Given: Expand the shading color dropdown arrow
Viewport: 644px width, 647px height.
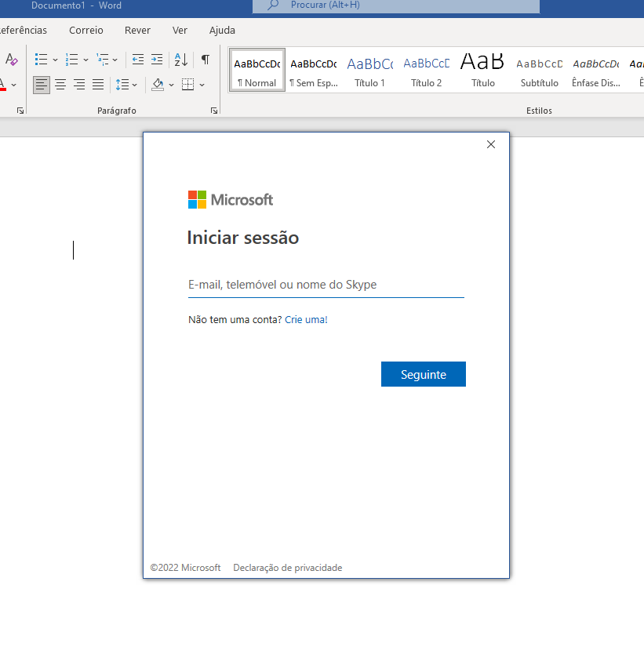Looking at the screenshot, I should point(171,85).
